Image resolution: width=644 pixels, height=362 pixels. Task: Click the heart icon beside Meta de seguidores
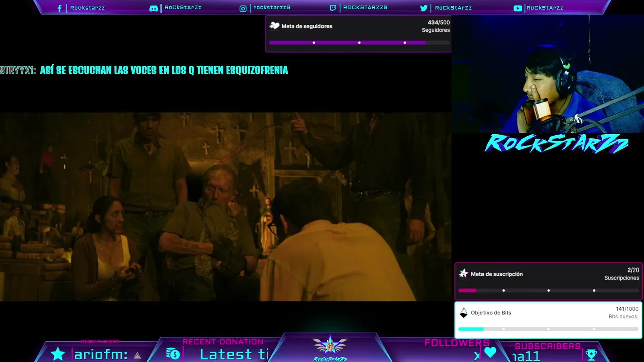274,26
